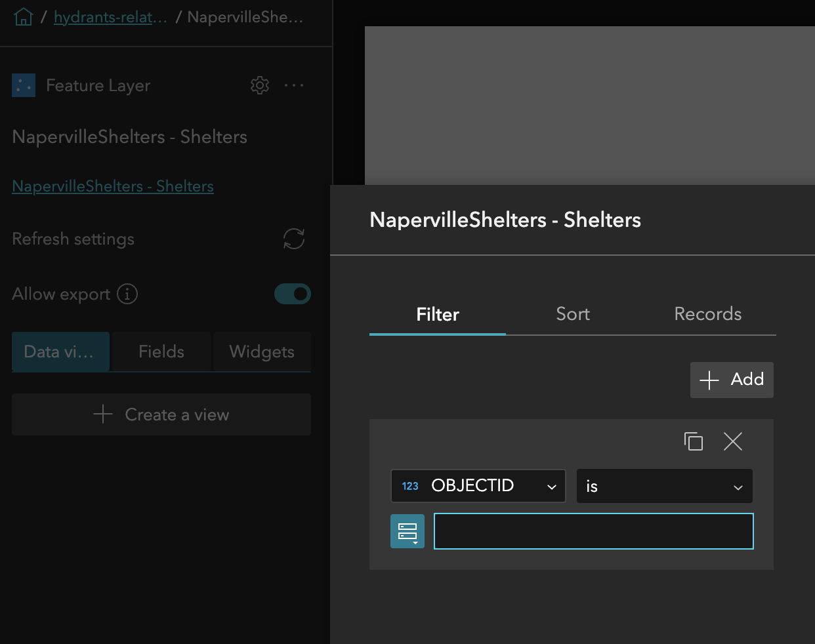Click the filter value input field

[x=593, y=531]
